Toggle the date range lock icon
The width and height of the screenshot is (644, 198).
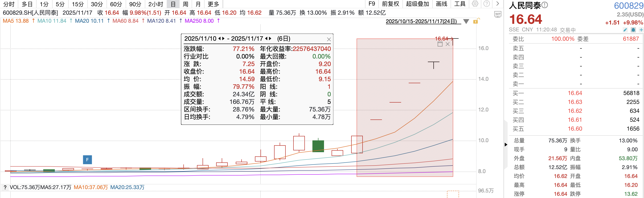pos(476,21)
